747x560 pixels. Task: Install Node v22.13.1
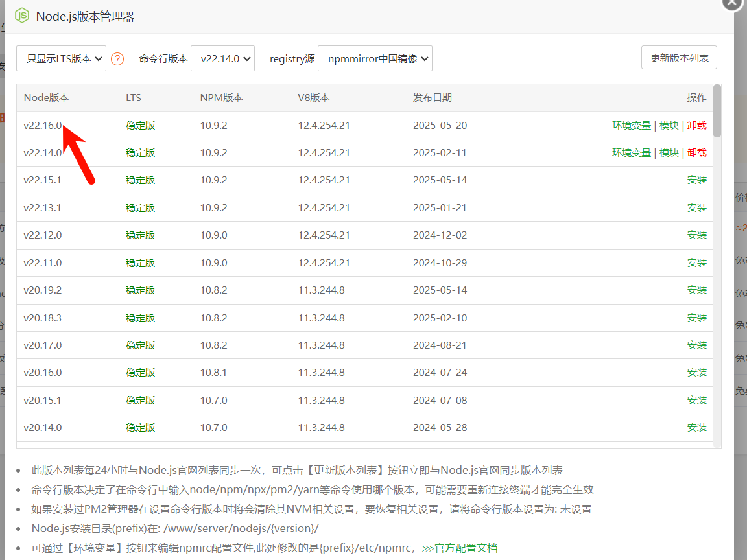tap(696, 207)
